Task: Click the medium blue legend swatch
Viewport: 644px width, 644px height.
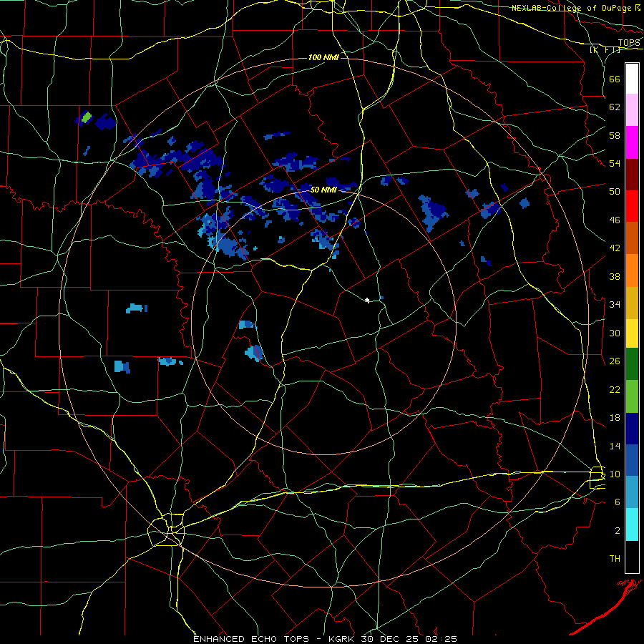Action: 632,460
